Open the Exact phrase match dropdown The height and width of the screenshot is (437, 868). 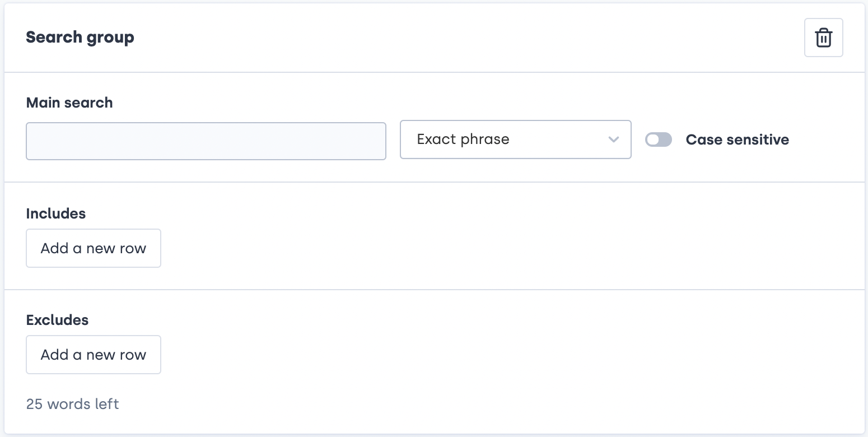click(x=515, y=140)
